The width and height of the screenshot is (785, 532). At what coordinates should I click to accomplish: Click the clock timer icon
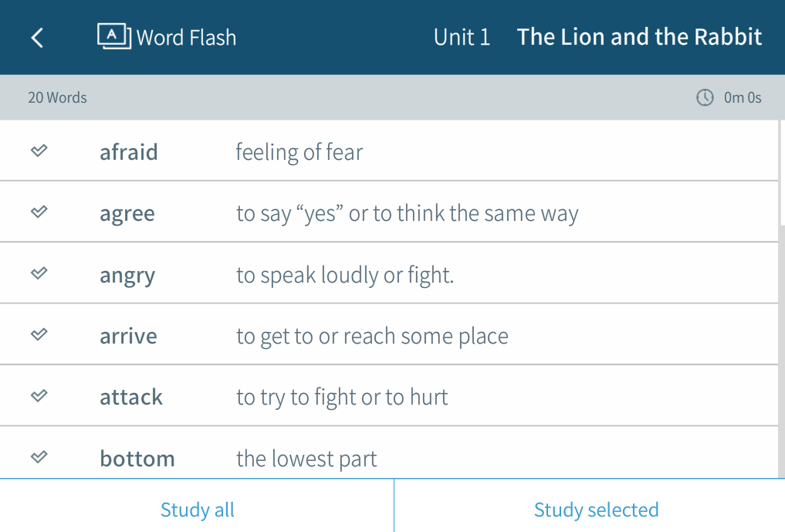[705, 97]
